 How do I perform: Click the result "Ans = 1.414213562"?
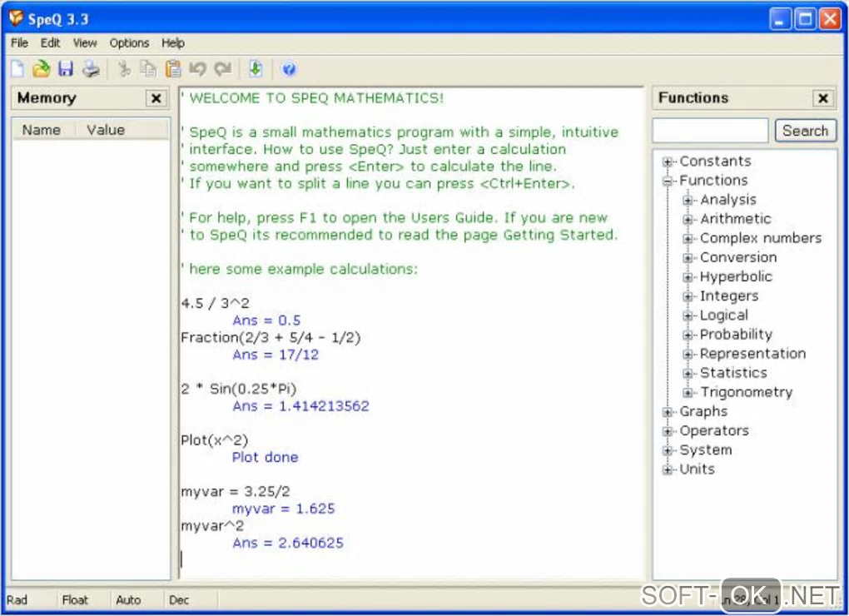300,406
